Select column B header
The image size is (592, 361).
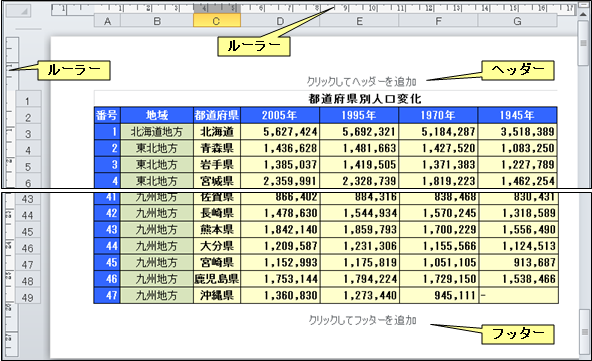pos(157,21)
